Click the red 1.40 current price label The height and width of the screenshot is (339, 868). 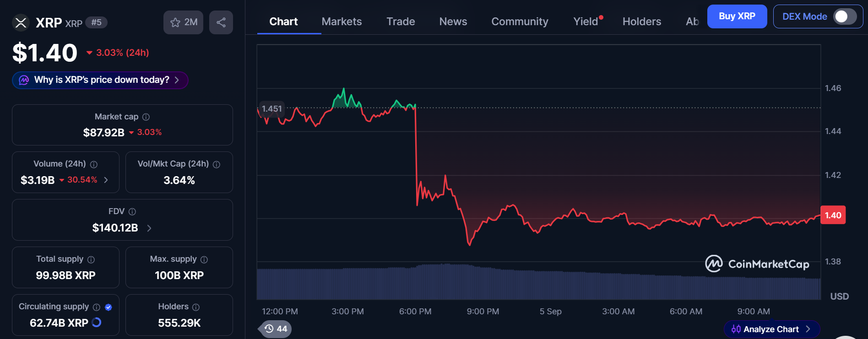pyautogui.click(x=833, y=215)
